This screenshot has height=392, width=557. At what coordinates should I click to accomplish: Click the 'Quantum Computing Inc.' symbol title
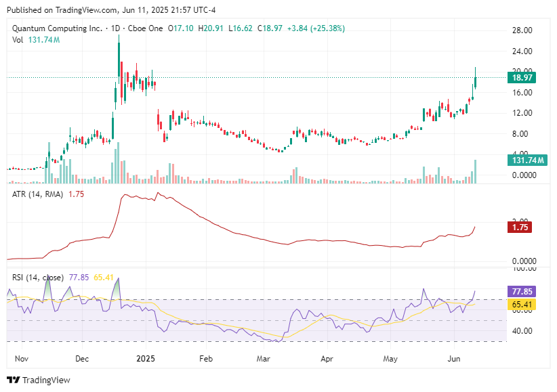(x=57, y=28)
